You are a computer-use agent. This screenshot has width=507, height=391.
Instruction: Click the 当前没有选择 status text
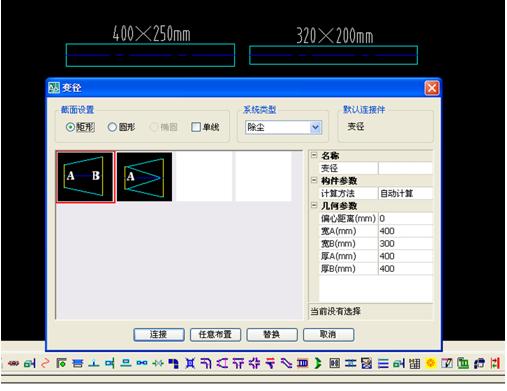pos(335,311)
